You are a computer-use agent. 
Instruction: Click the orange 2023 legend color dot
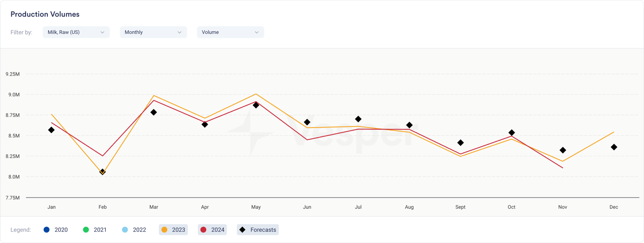(x=164, y=230)
